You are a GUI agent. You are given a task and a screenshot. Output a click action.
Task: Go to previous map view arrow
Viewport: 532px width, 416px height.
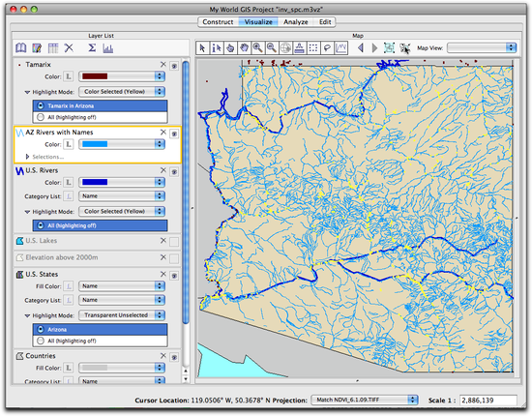[361, 47]
